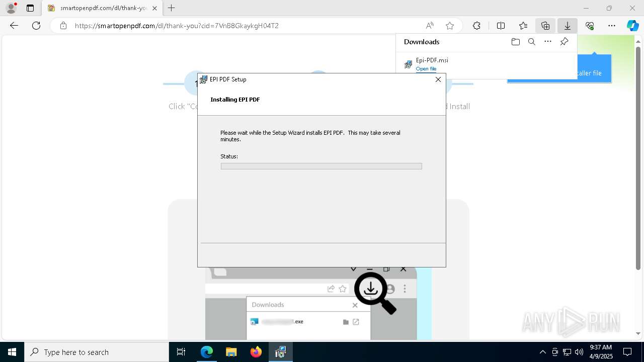Search downloads with magnifier icon
644x362 pixels.
coord(531,42)
